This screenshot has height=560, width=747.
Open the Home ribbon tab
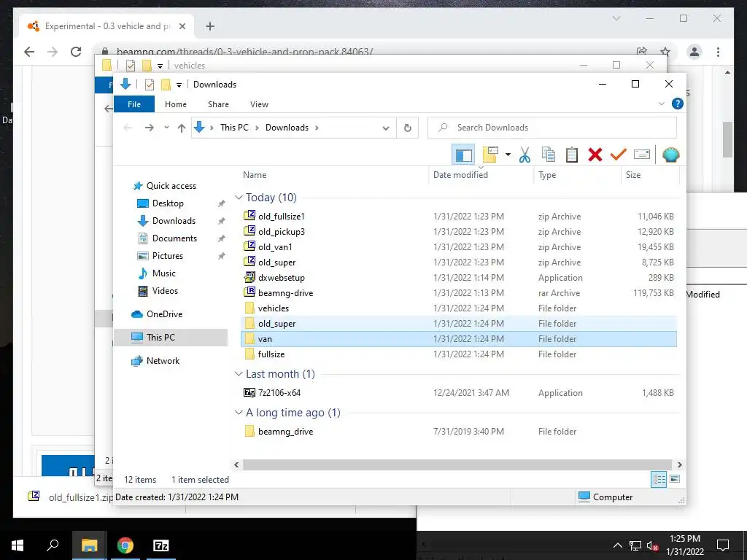[176, 104]
